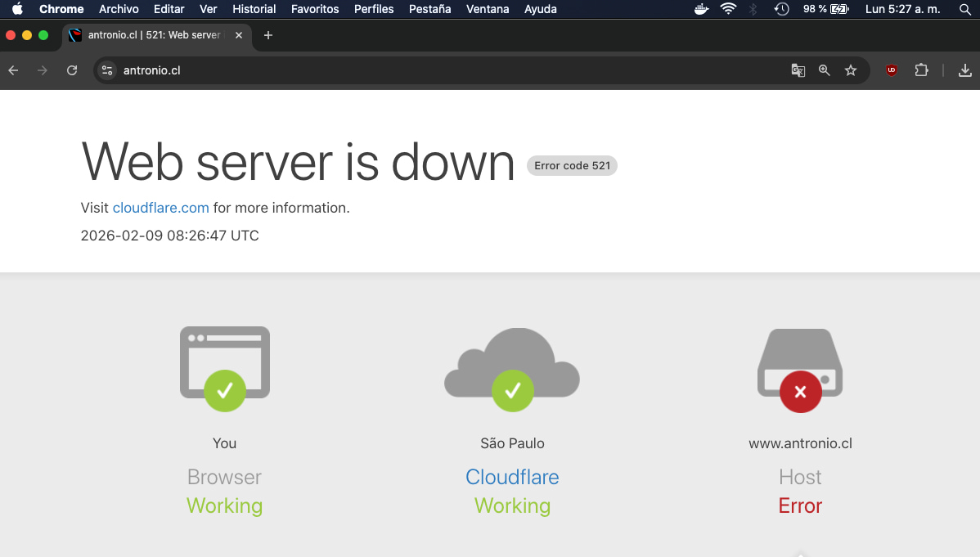
Task: Open the Extensions puzzle icon
Action: (x=921, y=70)
